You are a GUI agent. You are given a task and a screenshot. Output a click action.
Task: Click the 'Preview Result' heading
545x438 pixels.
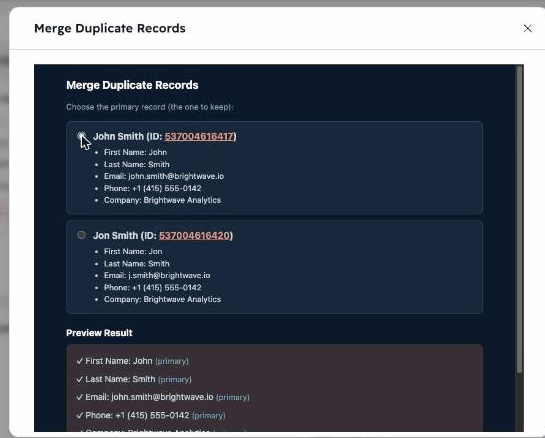pos(99,333)
